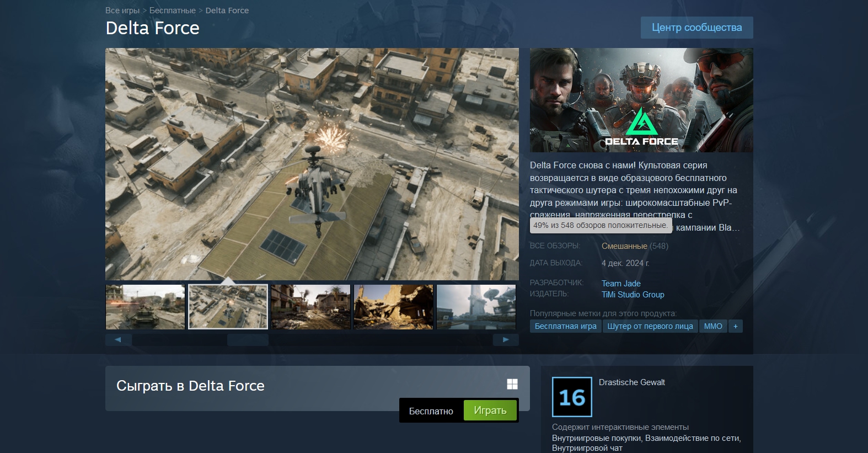The height and width of the screenshot is (453, 868).
Task: Click the left arrow of thumbnail strip
Action: [118, 340]
